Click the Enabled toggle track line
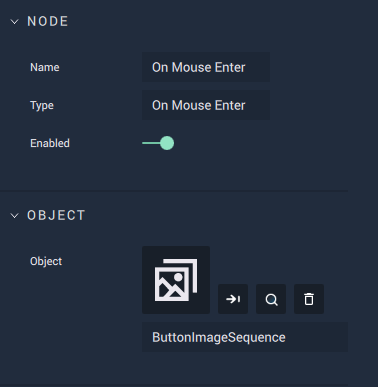The width and height of the screenshot is (378, 387). (x=151, y=143)
